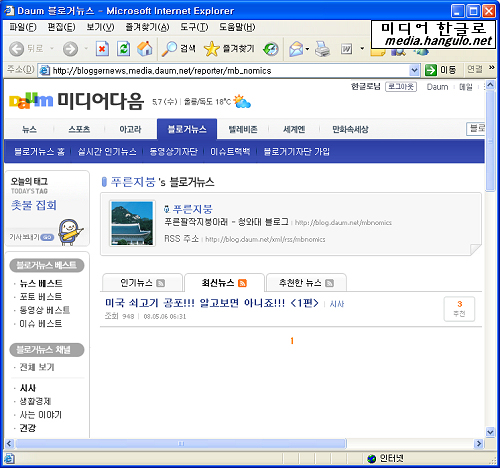Open the 파일(F) menu
Viewport: 500px width, 468px height.
pyautogui.click(x=23, y=27)
